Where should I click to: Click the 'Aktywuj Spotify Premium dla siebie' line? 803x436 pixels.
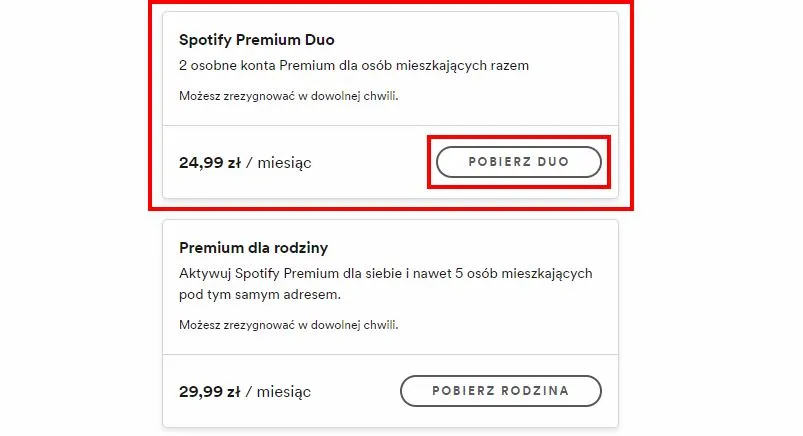[x=386, y=273]
